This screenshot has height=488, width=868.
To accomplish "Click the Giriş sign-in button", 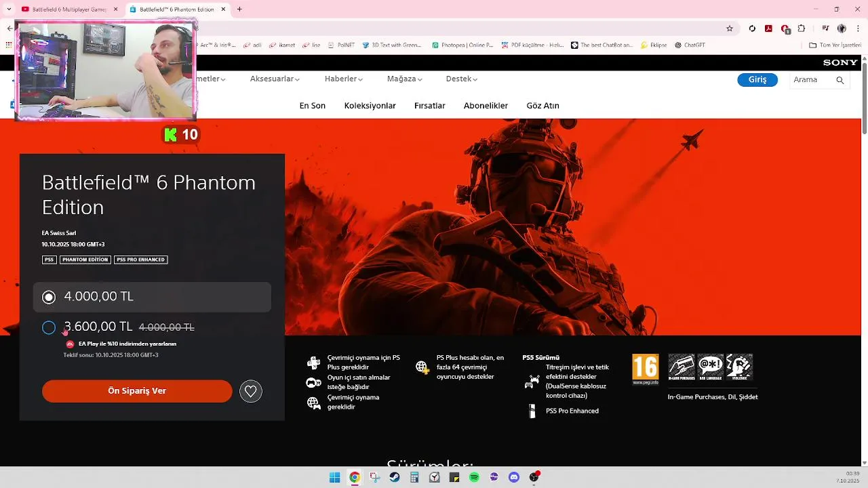I will tap(757, 80).
